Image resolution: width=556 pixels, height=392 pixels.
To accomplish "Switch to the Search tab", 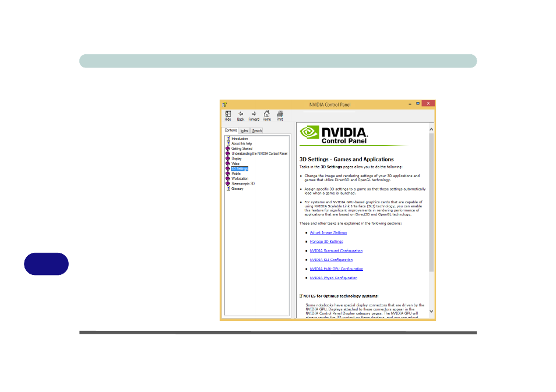I will 257,131.
